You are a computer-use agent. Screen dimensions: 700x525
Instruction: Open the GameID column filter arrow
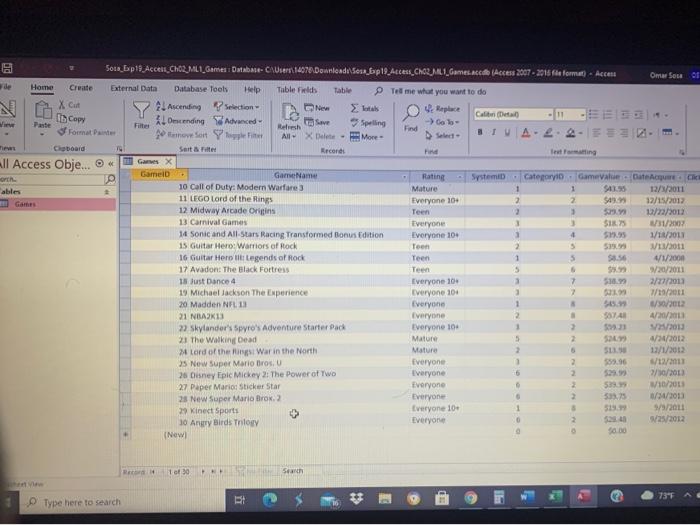[x=182, y=174]
